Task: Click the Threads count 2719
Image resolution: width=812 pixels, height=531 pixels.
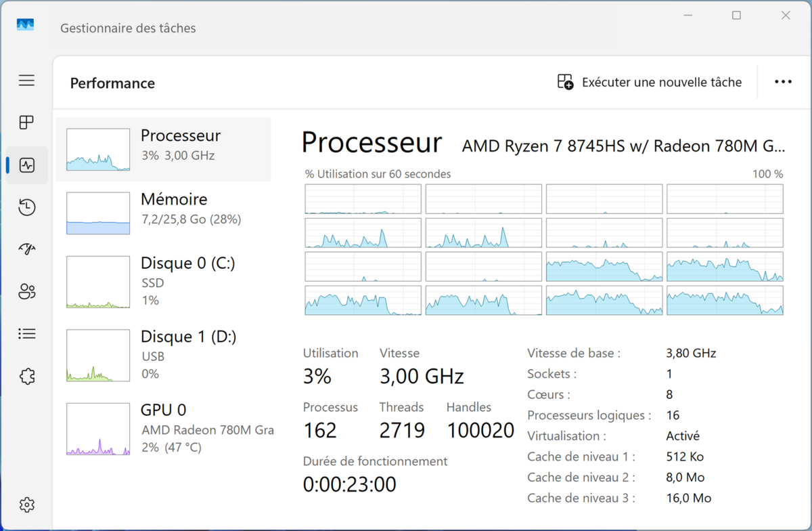Action: tap(402, 430)
